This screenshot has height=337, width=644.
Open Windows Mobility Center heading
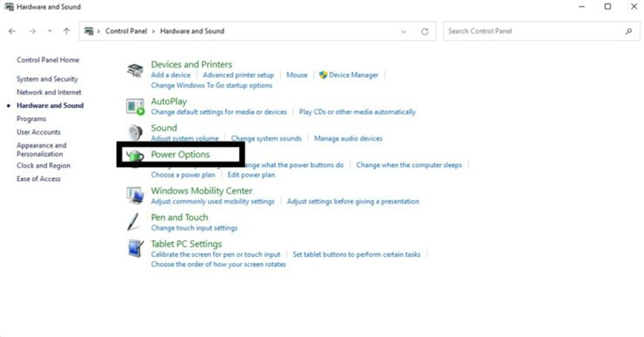[201, 191]
